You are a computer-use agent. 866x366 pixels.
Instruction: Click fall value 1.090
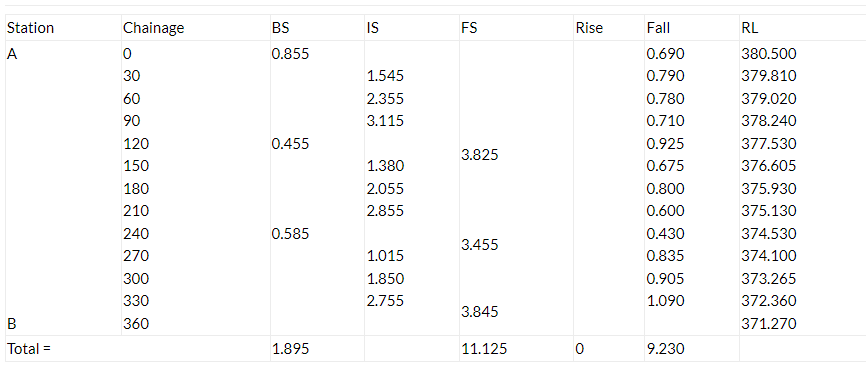666,301
